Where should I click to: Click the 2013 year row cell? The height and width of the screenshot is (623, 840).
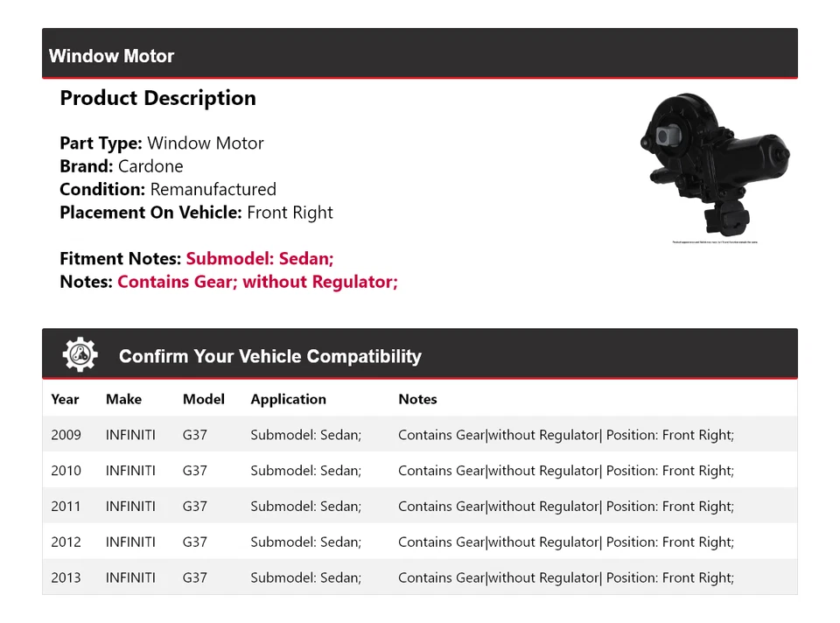[x=66, y=577]
